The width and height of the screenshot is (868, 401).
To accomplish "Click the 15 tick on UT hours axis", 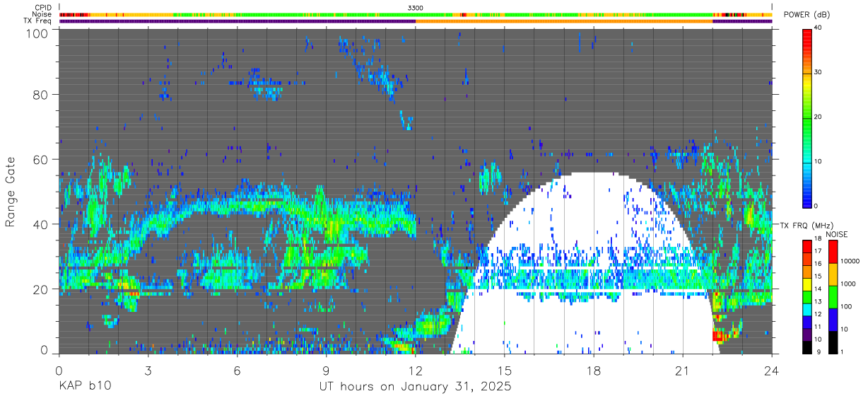I will [505, 370].
